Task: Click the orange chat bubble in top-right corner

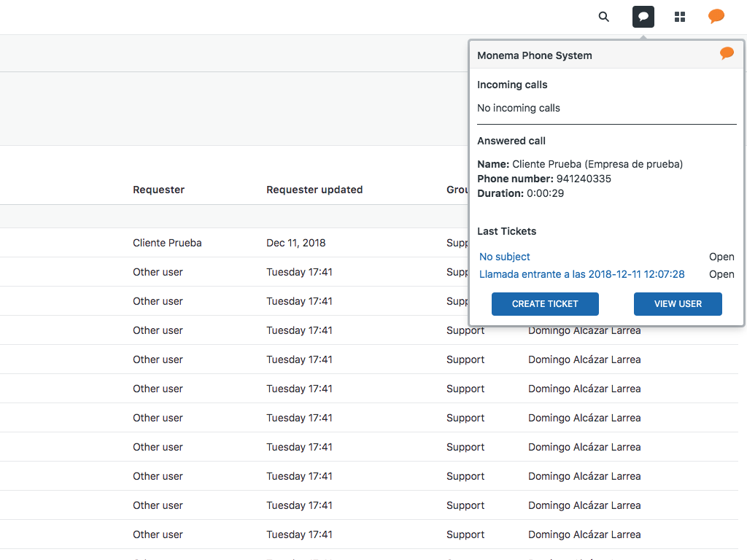Action: [x=716, y=16]
